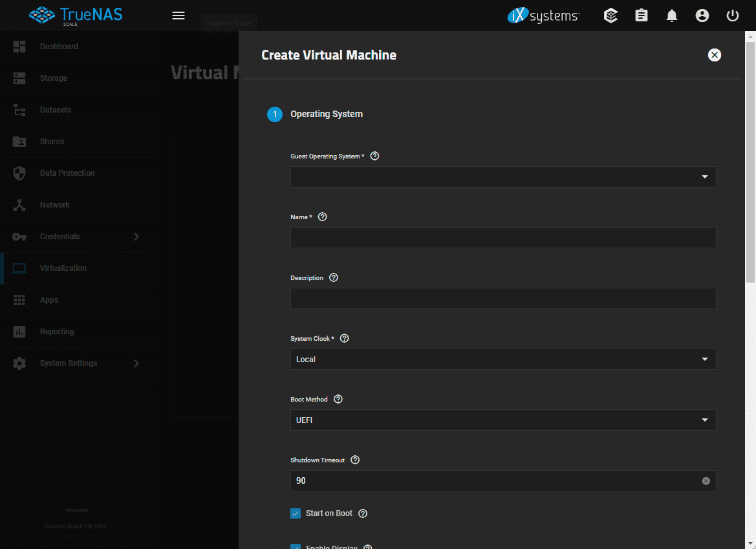Open the Shares section

(52, 141)
